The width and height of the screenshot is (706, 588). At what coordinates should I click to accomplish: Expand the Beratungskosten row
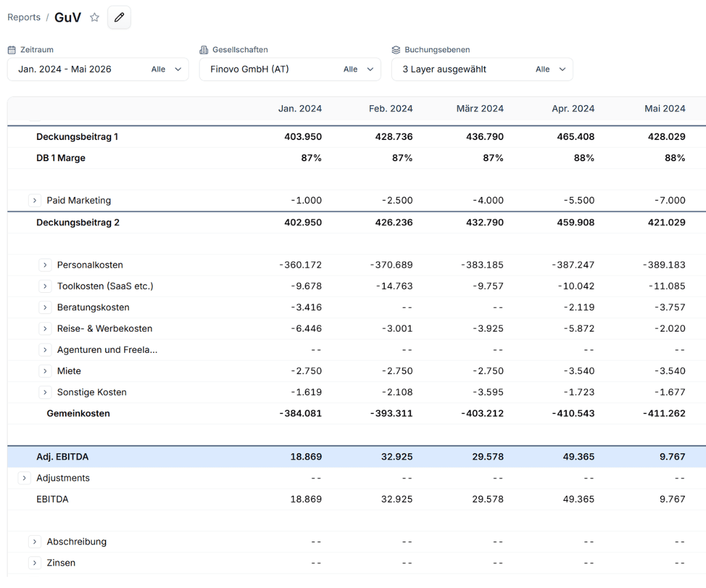pos(45,308)
